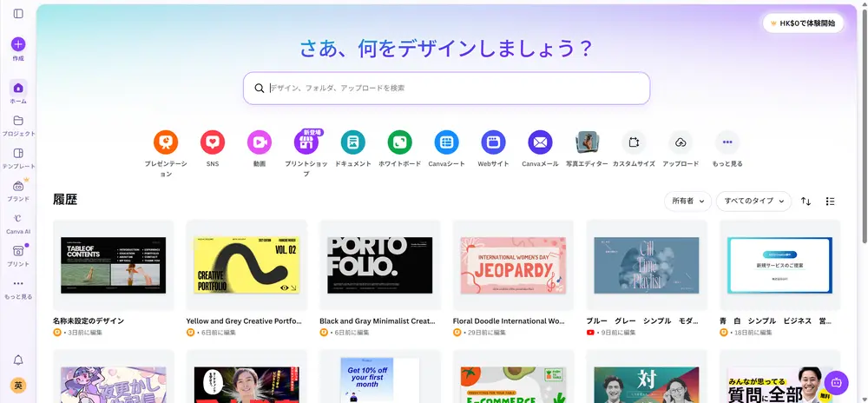
Task: Open the sort order arrows icon
Action: [806, 201]
